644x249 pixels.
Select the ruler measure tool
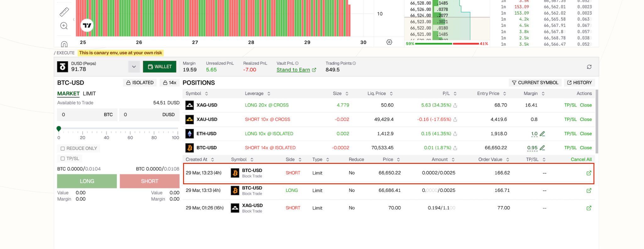click(x=64, y=12)
